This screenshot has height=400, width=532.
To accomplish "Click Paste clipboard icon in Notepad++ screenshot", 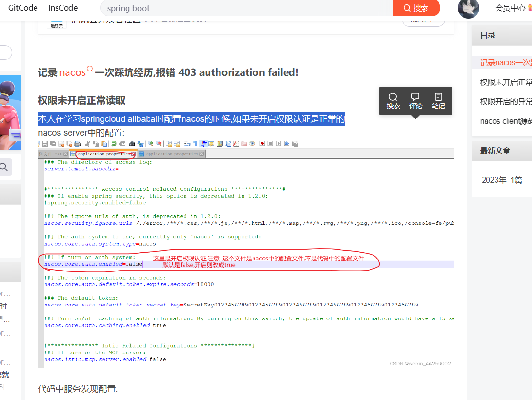I will [x=104, y=143].
